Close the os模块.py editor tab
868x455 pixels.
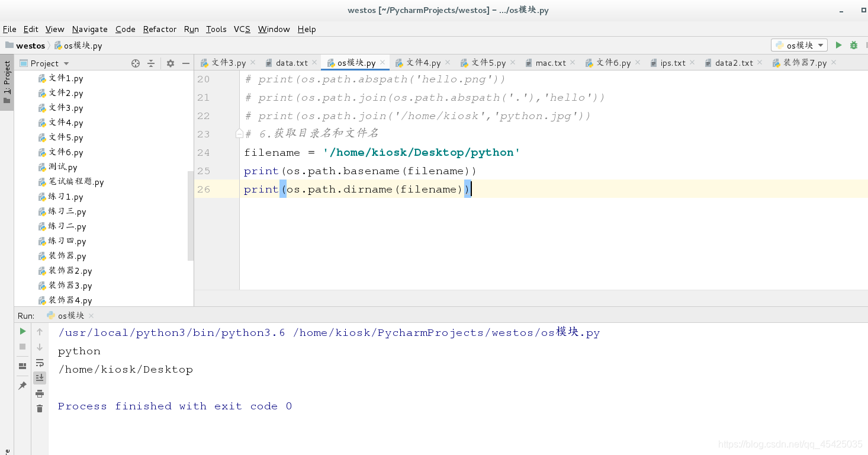pos(383,62)
